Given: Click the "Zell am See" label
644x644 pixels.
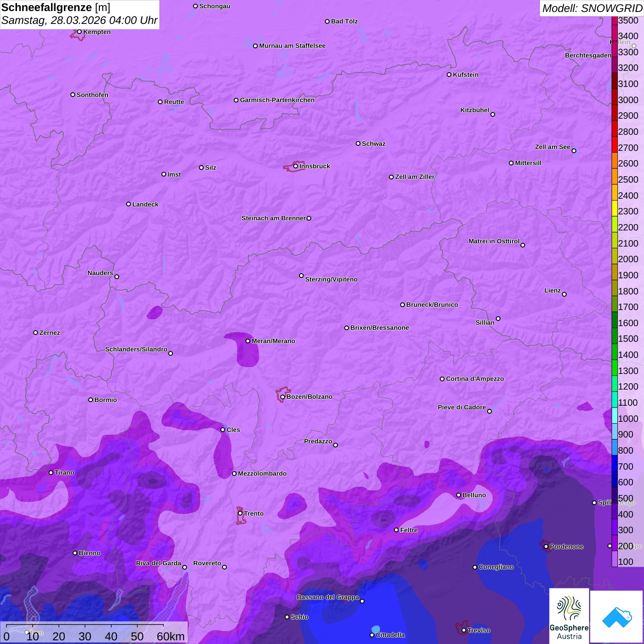Looking at the screenshot, I should tap(552, 147).
